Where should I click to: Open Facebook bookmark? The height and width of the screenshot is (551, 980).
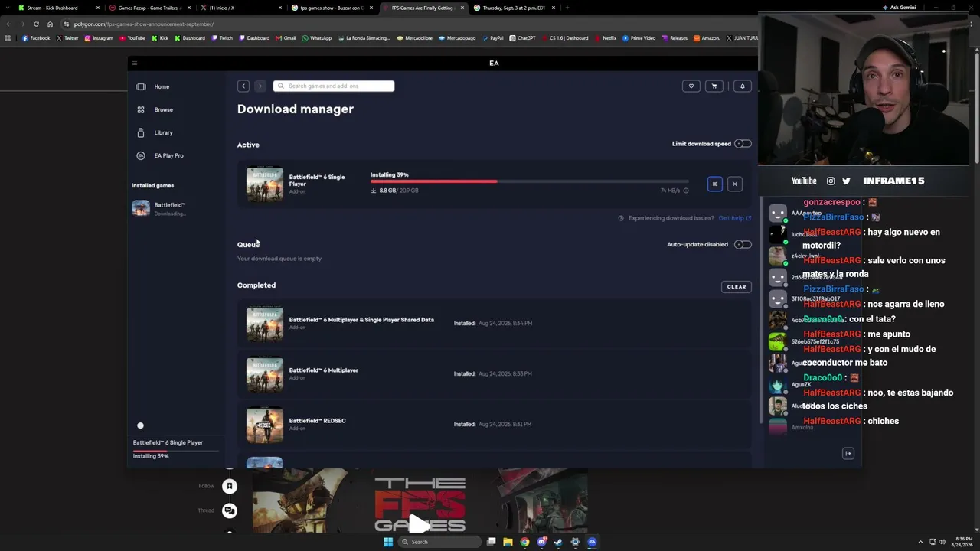click(36, 38)
